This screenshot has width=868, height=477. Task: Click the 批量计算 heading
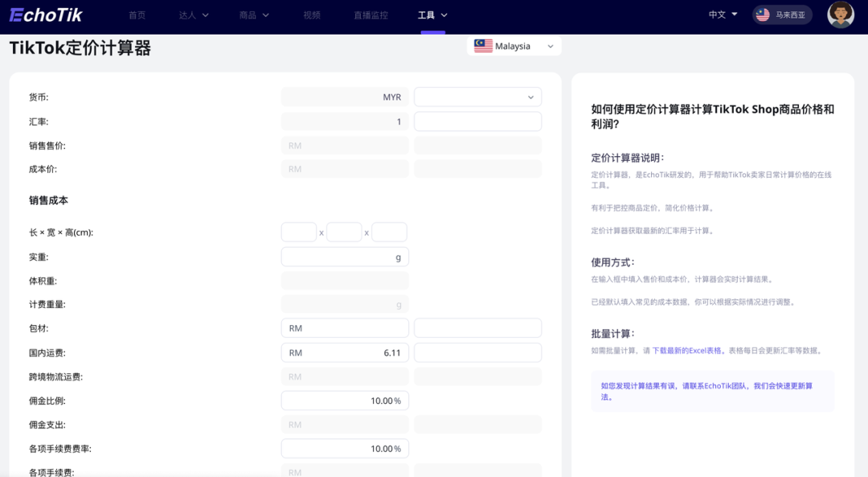tap(612, 334)
